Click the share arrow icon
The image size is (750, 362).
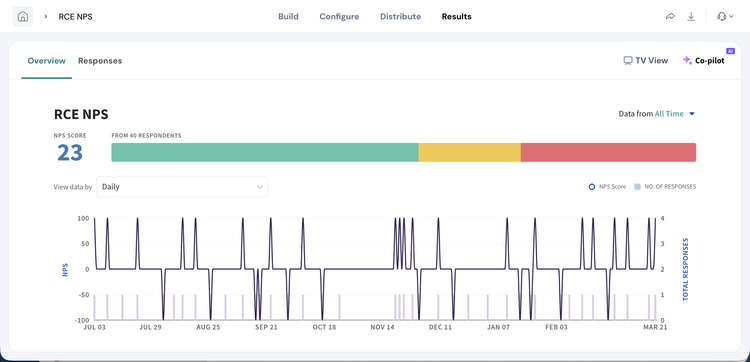click(670, 17)
